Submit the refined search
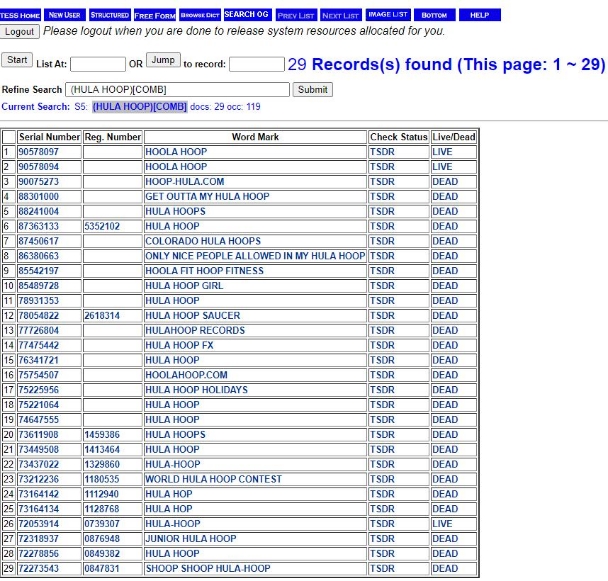 click(313, 89)
